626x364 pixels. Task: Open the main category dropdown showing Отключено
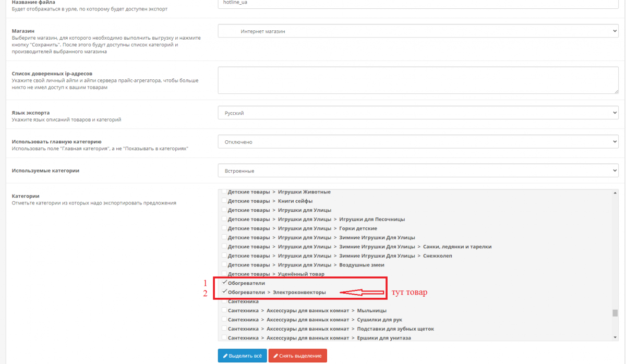[418, 142]
